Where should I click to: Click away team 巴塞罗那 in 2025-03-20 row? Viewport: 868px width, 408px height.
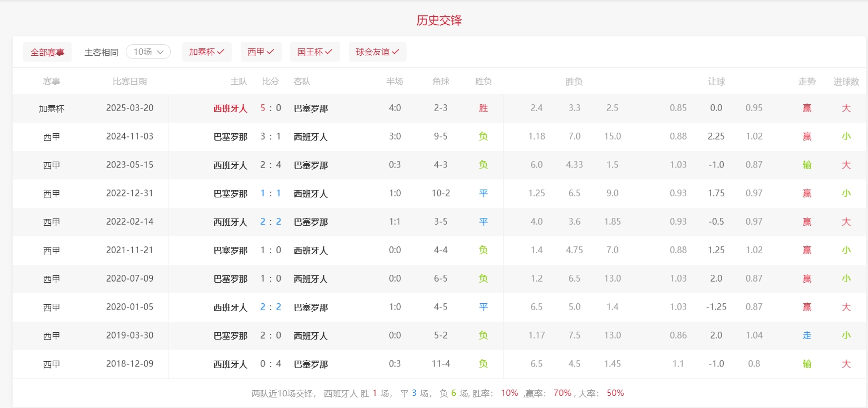[x=311, y=108]
